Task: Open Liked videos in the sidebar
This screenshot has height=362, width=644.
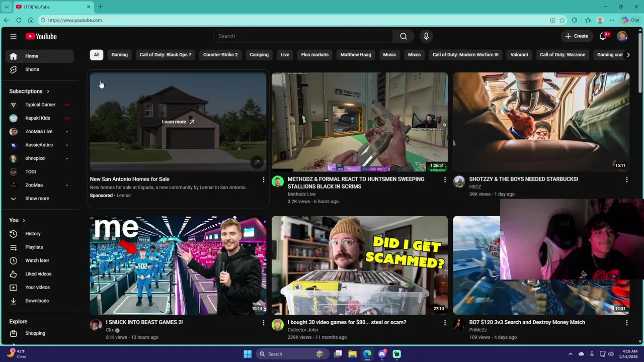Action: [x=40, y=274]
